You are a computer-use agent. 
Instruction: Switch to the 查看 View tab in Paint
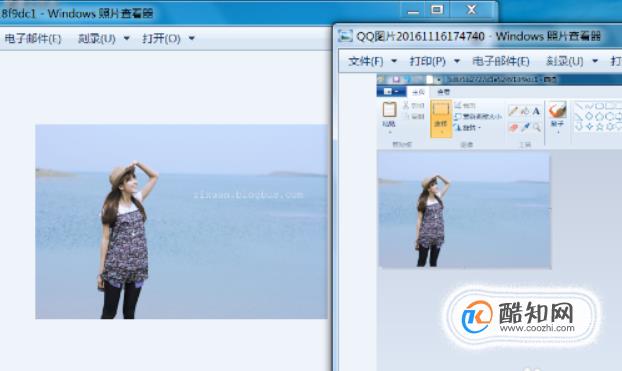click(443, 92)
